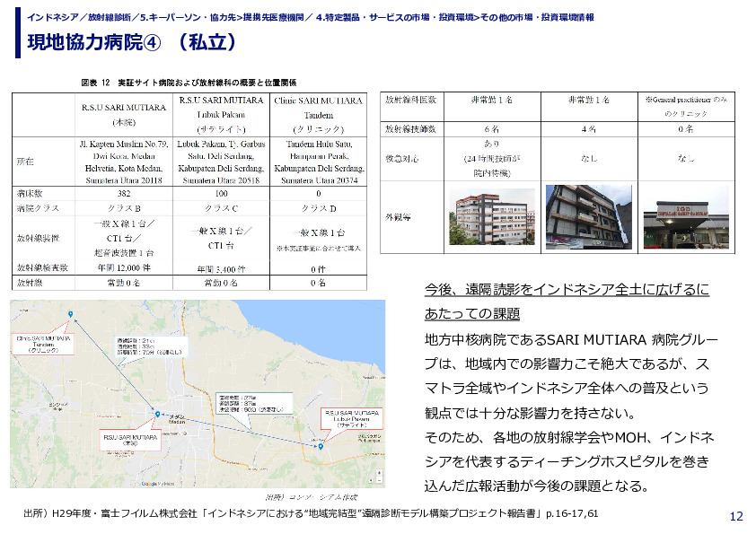The height and width of the screenshot is (534, 756).
Task: Click the row label 放射線技師数
Action: click(x=410, y=129)
